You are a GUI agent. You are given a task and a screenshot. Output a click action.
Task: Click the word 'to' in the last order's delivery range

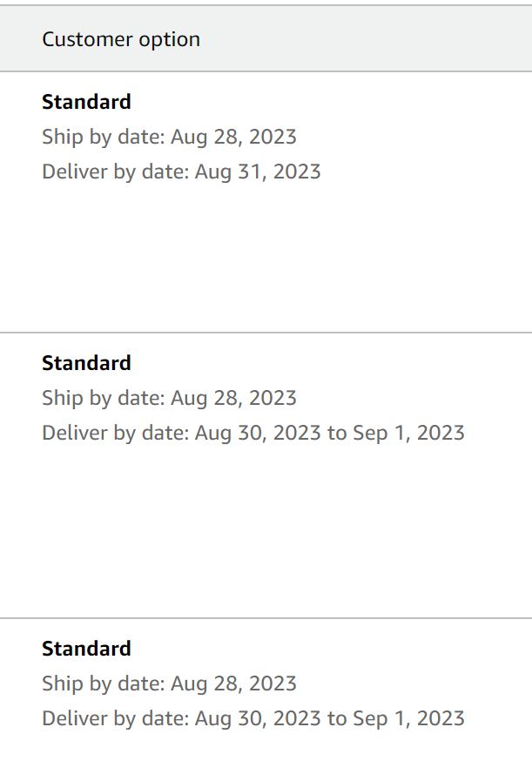click(337, 718)
